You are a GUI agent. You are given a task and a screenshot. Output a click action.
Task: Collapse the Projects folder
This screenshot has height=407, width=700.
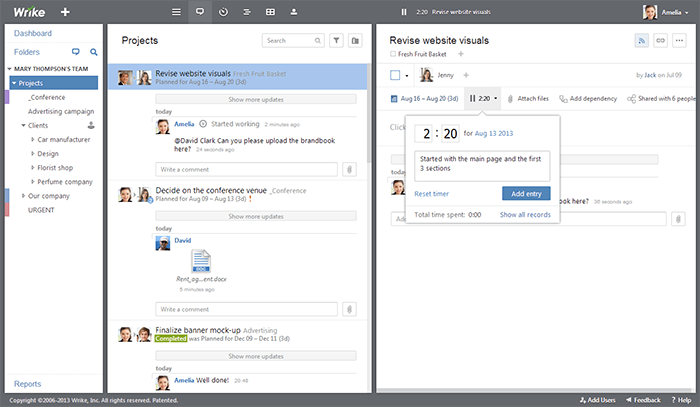coord(14,83)
